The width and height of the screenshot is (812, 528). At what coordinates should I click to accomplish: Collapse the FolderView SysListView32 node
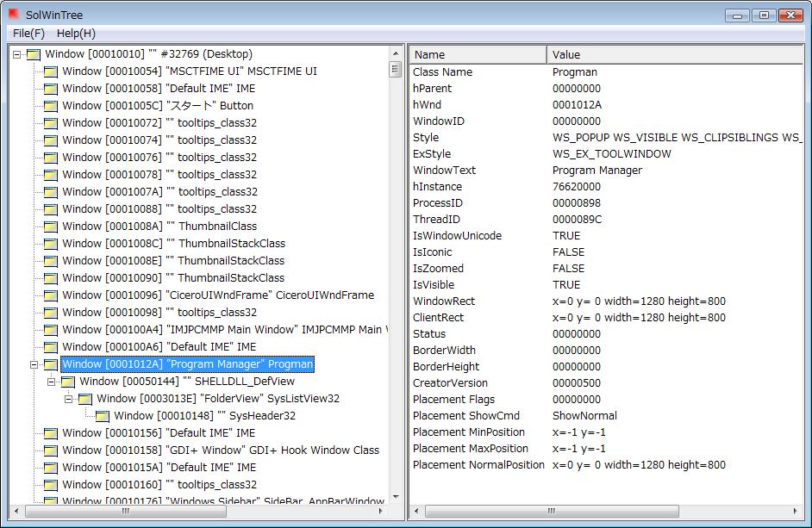68,399
